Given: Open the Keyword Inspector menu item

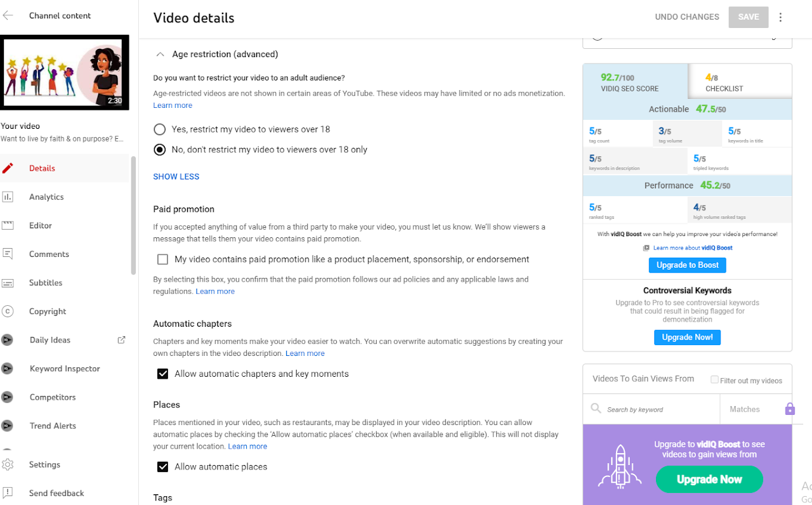Looking at the screenshot, I should tap(65, 369).
